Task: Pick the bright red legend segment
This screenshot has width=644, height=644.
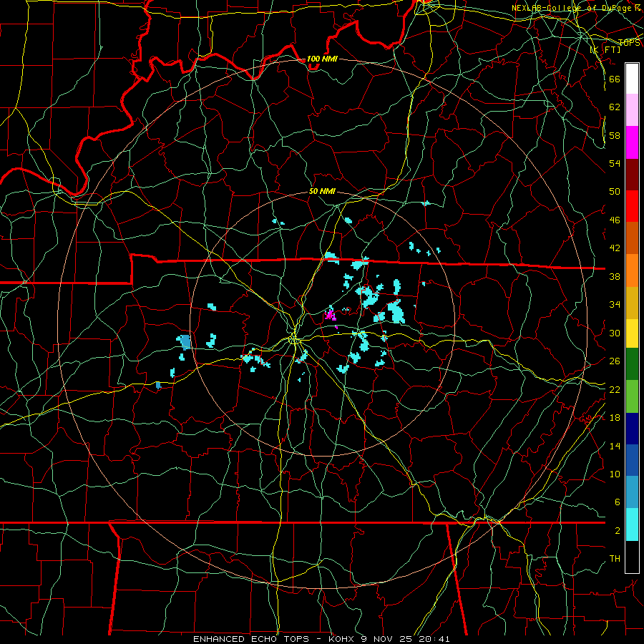Action: tap(632, 206)
